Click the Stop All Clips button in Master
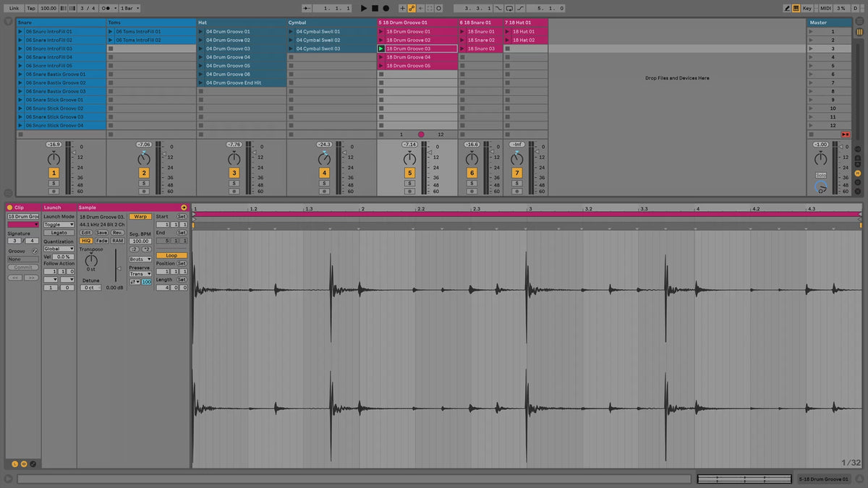 (x=846, y=134)
